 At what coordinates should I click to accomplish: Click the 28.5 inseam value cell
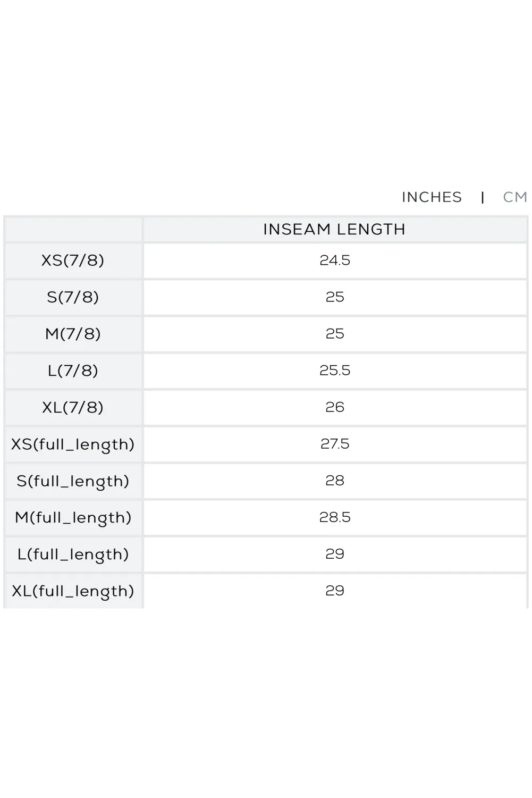click(x=335, y=517)
